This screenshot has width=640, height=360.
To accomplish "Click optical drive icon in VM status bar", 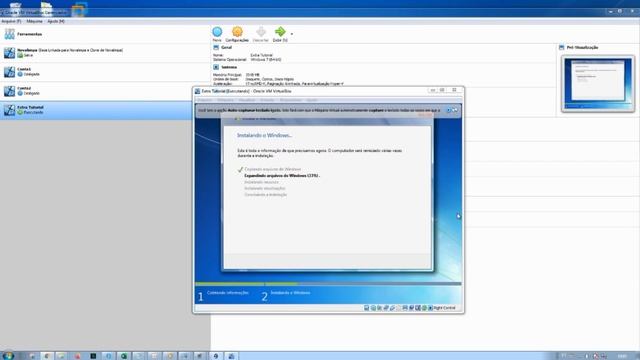I will tap(373, 308).
